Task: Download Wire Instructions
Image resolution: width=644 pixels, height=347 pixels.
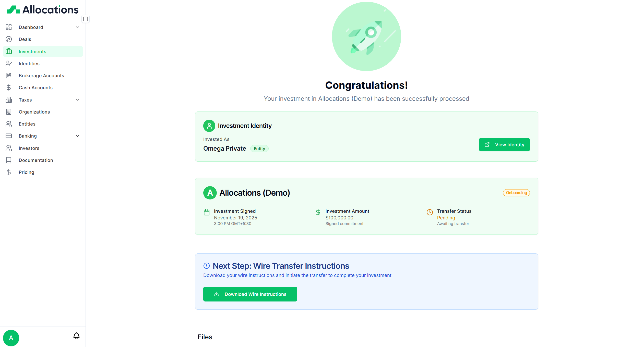Action: [250, 294]
